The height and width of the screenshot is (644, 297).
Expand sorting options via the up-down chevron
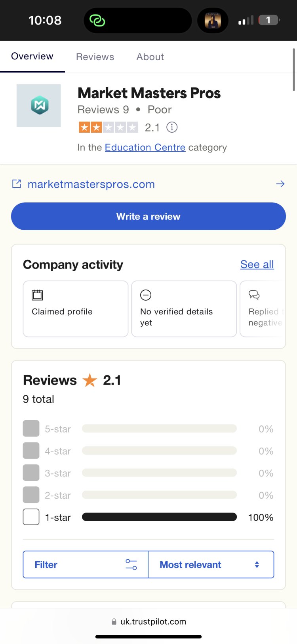point(257,564)
